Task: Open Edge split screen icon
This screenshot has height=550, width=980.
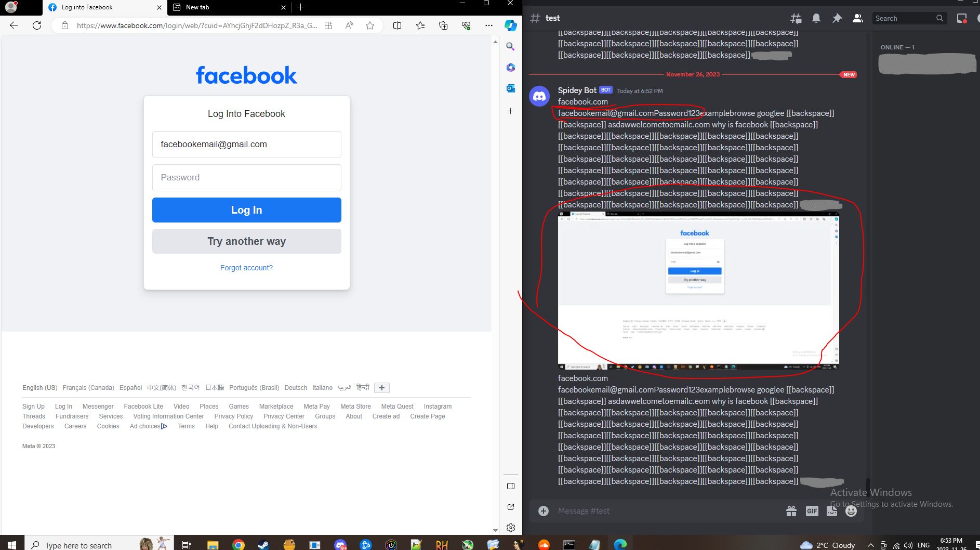Action: pyautogui.click(x=397, y=25)
